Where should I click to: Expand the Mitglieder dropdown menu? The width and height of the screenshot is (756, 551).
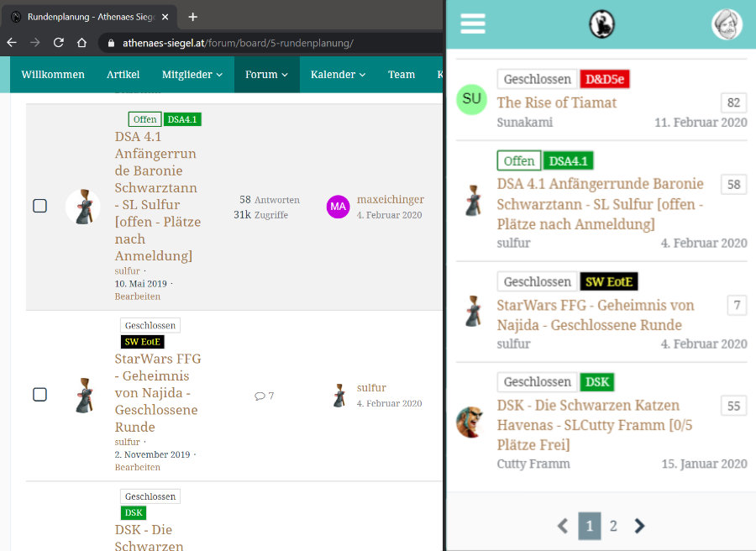[x=192, y=75]
